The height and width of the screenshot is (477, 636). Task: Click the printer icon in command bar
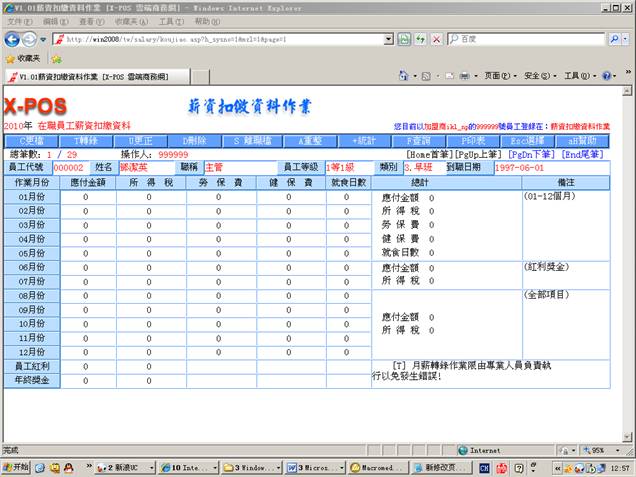pyautogui.click(x=464, y=76)
